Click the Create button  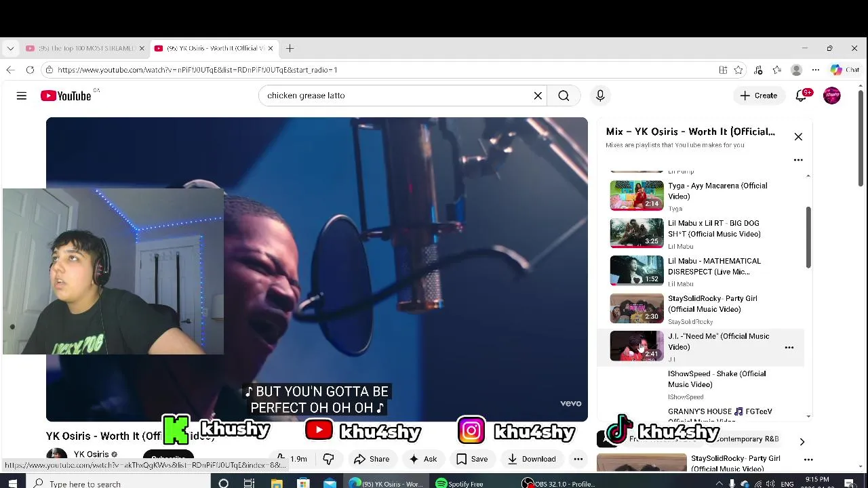point(759,96)
